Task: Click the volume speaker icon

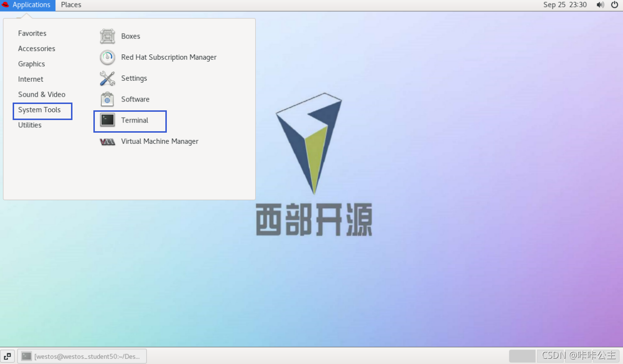Action: coord(601,5)
